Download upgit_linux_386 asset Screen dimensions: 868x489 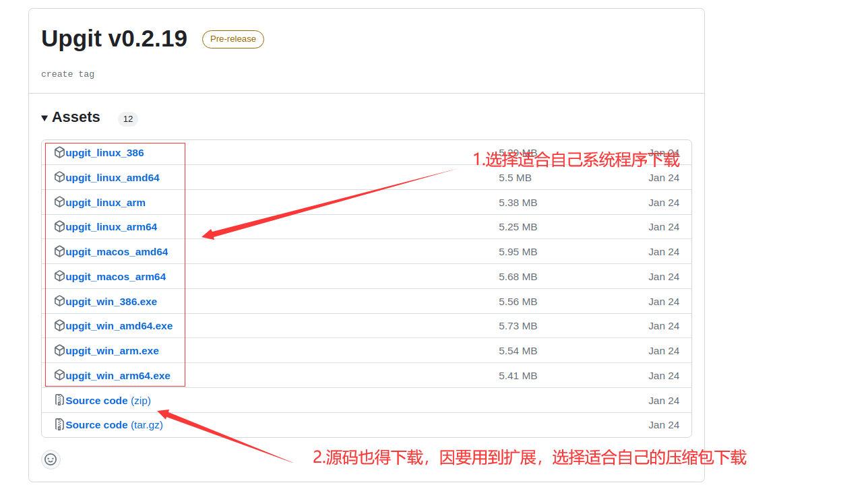coord(104,153)
